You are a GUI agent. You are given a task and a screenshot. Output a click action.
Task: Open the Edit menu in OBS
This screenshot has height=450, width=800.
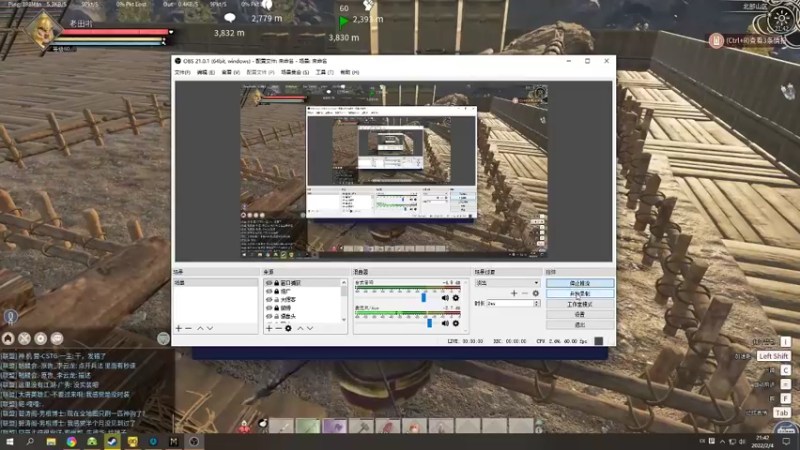[206, 72]
